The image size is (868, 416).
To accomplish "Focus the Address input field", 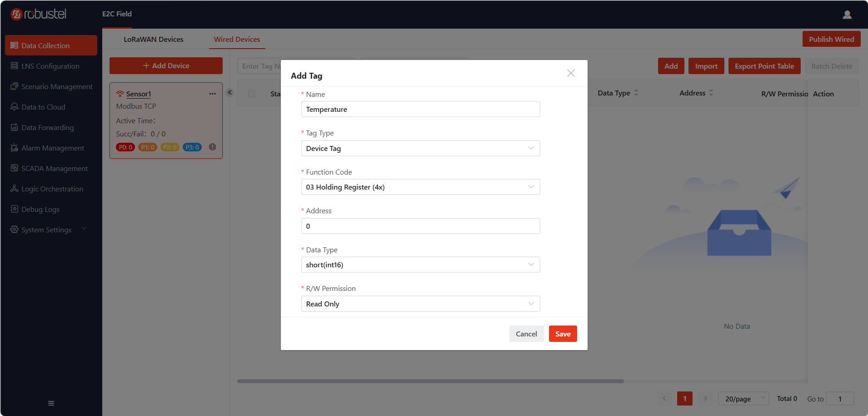I will (x=420, y=226).
